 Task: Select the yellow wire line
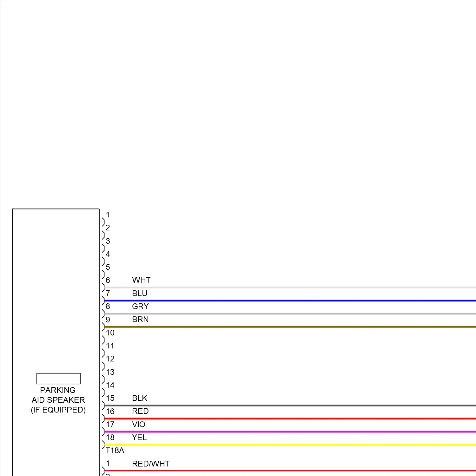pos(290,445)
